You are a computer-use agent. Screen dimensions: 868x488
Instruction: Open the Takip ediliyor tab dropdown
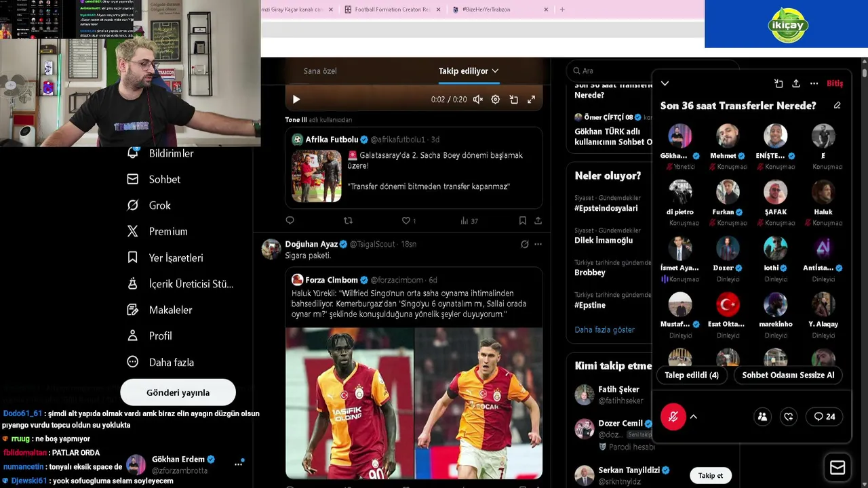pyautogui.click(x=469, y=70)
